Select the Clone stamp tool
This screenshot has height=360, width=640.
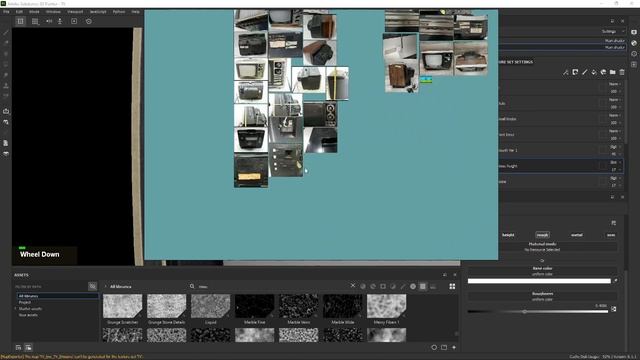(6, 86)
